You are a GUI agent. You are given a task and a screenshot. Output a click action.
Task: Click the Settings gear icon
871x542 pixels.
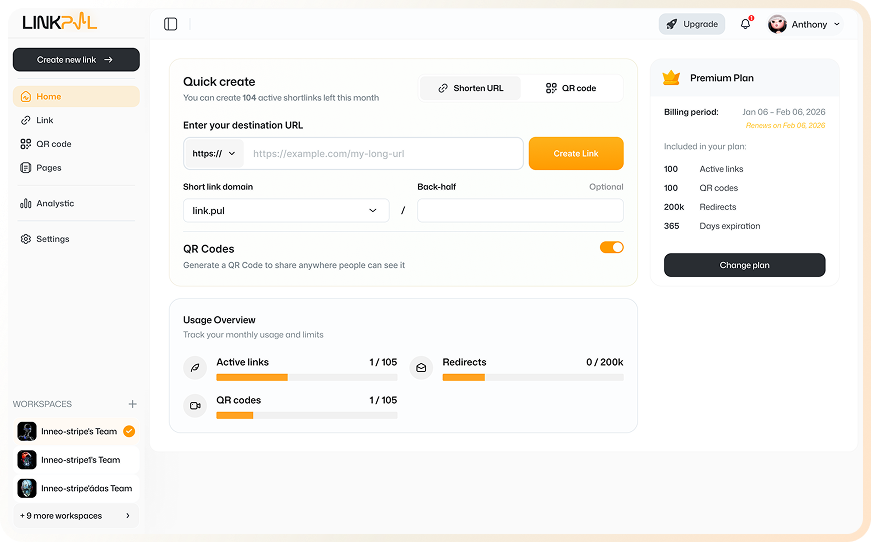26,239
